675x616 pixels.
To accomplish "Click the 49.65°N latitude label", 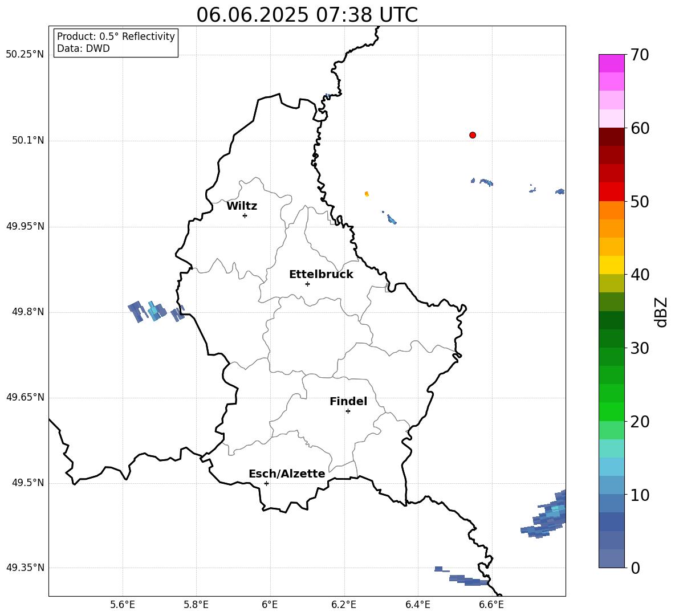I will point(25,397).
